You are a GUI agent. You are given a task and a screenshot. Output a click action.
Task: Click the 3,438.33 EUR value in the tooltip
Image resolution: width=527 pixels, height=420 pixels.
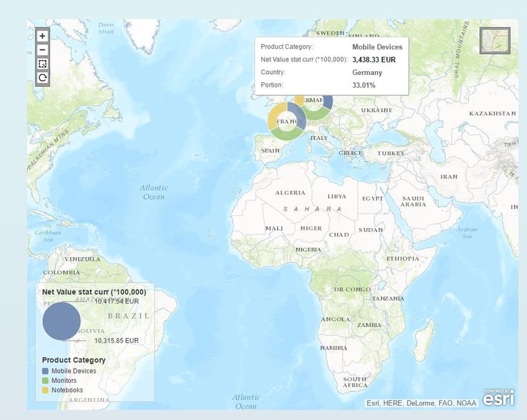tap(374, 59)
